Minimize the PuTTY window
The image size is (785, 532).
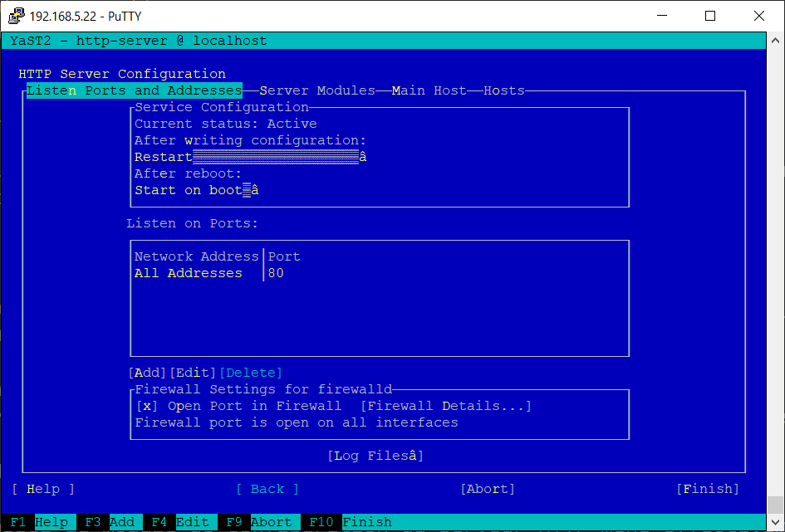[662, 16]
